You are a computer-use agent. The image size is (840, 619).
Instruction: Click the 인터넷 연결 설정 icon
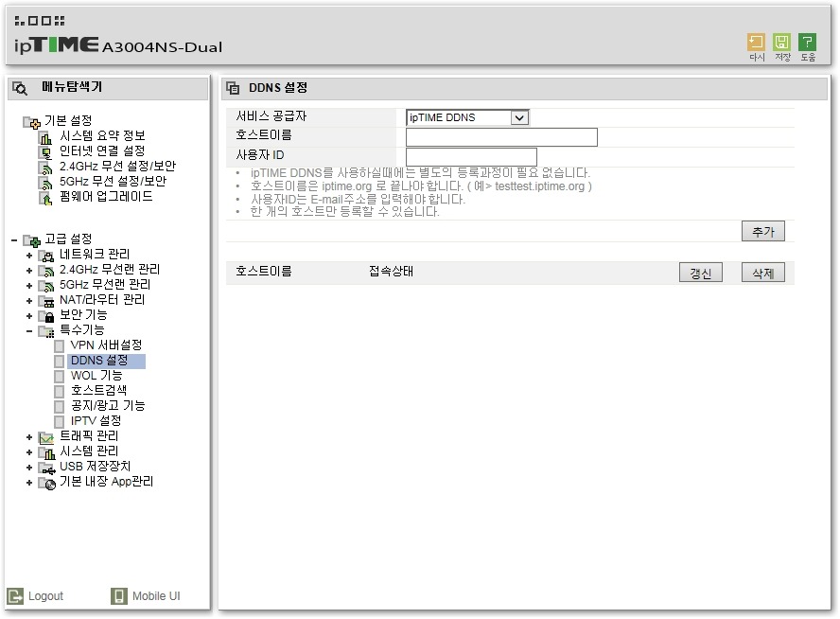coord(46,152)
